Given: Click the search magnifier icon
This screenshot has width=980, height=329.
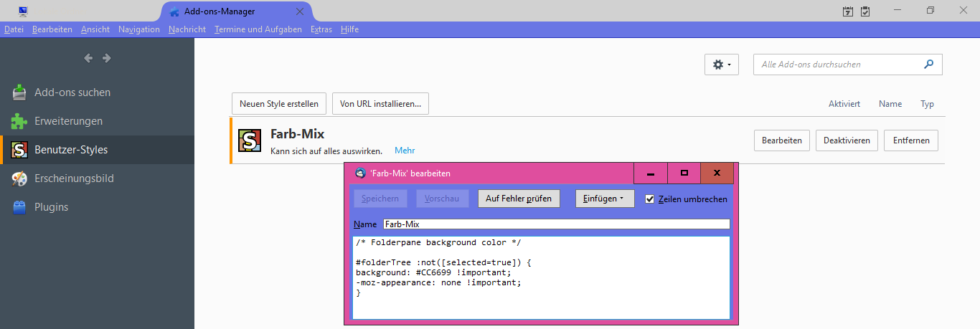Looking at the screenshot, I should (x=929, y=64).
